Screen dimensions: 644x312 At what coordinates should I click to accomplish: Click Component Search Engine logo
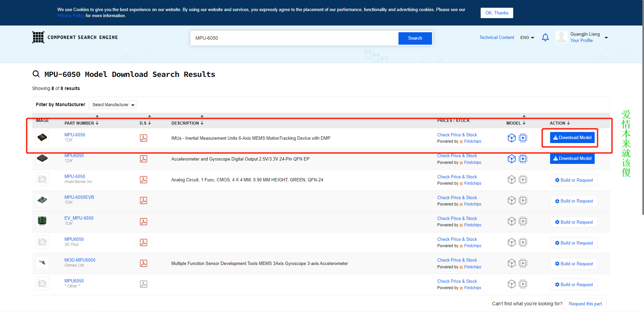coord(75,37)
